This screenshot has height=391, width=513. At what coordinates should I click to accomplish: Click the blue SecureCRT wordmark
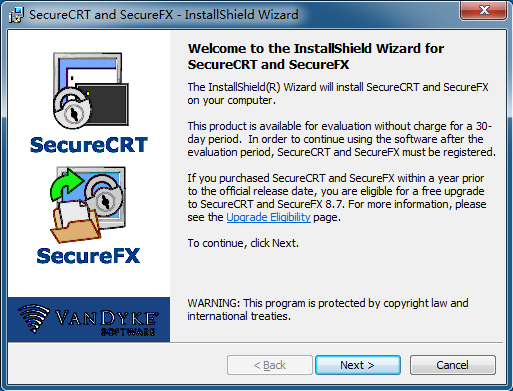(89, 145)
